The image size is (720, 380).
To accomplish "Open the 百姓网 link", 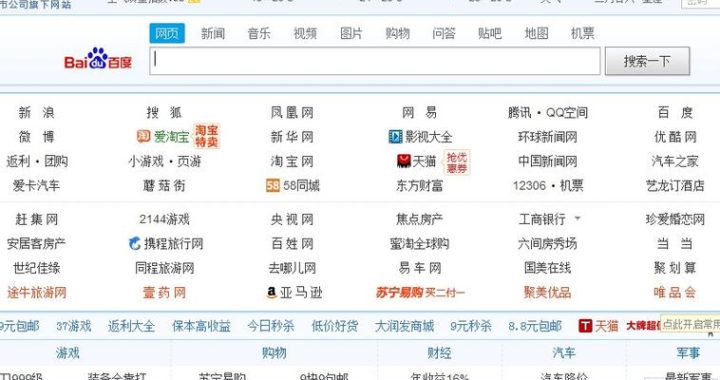I will point(292,243).
